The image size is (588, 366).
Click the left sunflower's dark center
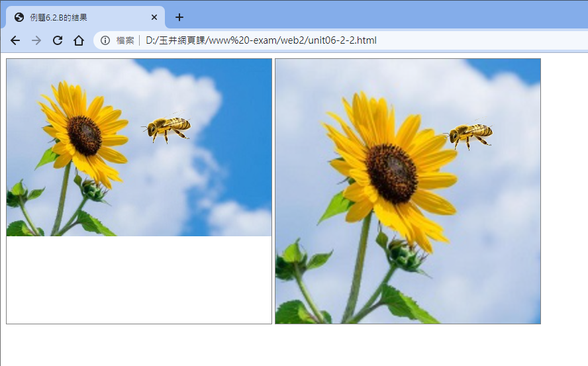(x=84, y=135)
